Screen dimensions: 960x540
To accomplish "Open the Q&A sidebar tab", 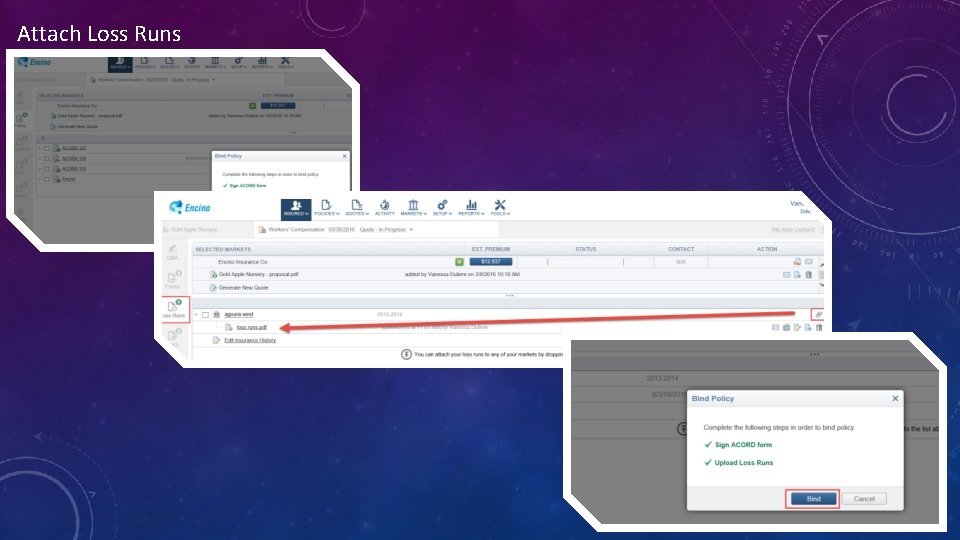I will pyautogui.click(x=173, y=252).
